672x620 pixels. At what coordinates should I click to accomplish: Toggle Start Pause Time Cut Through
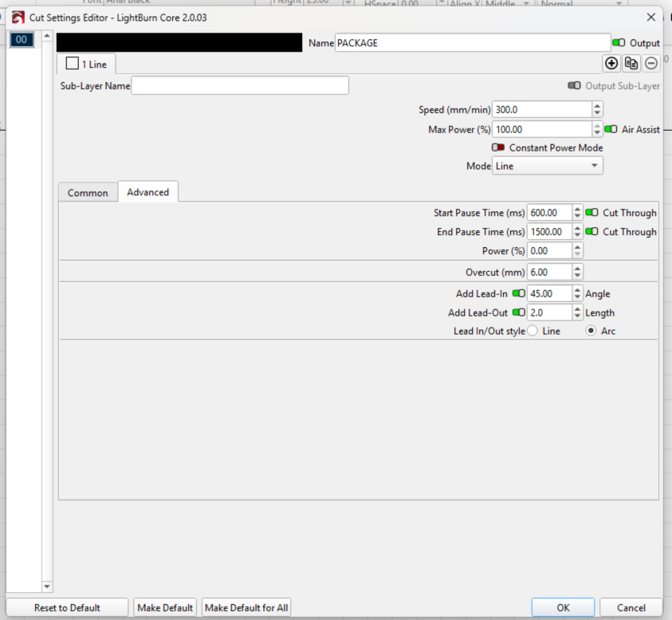(591, 213)
